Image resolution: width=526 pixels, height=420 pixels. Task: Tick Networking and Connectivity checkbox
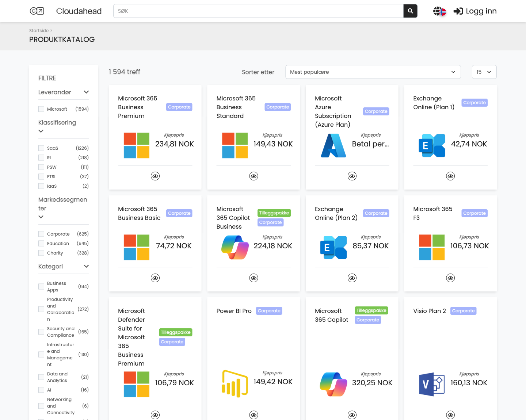(41, 406)
